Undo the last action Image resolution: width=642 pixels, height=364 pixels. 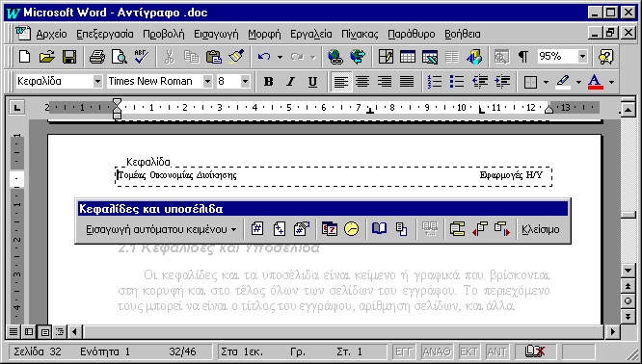[x=264, y=57]
